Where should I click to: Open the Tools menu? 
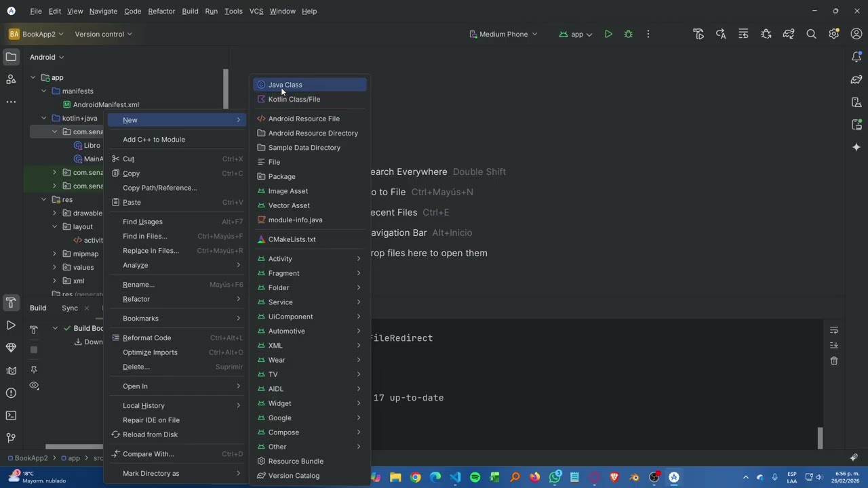click(233, 11)
